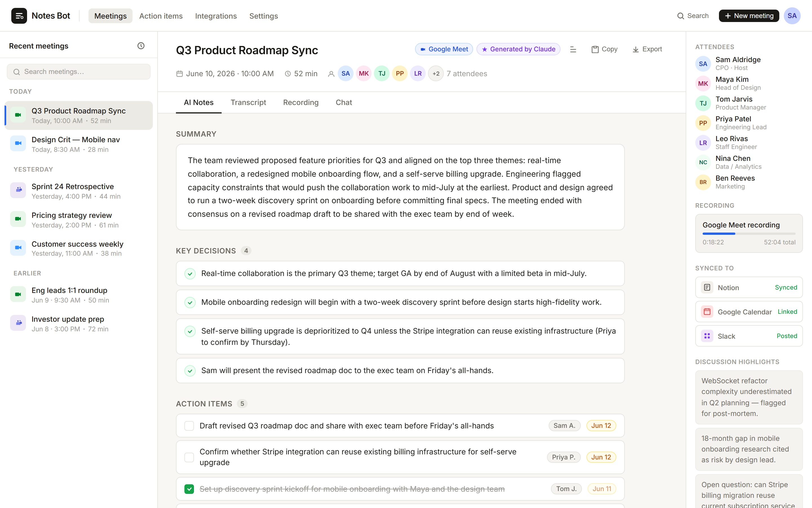Screen dimensions: 812x508
Task: Click the Sam A. assignee chip
Action: tap(564, 426)
